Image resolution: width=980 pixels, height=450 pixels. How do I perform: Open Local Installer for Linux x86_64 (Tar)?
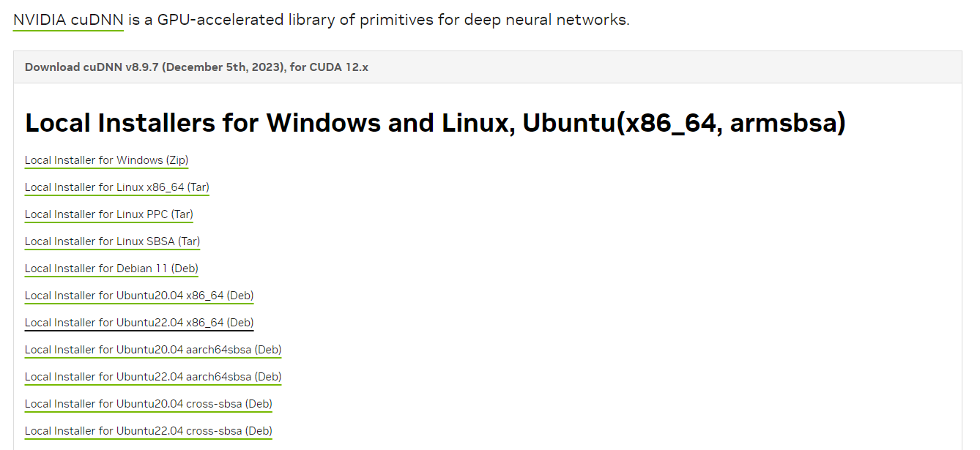pos(116,187)
